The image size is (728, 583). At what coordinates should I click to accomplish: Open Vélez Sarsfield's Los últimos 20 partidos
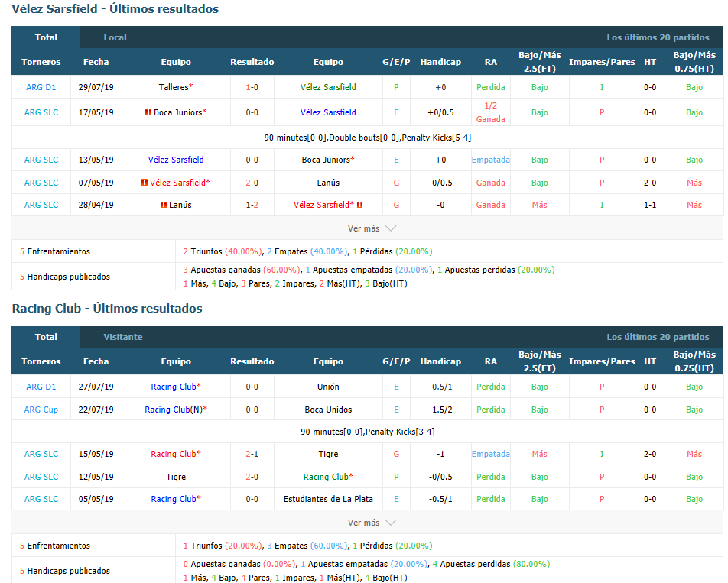point(658,37)
